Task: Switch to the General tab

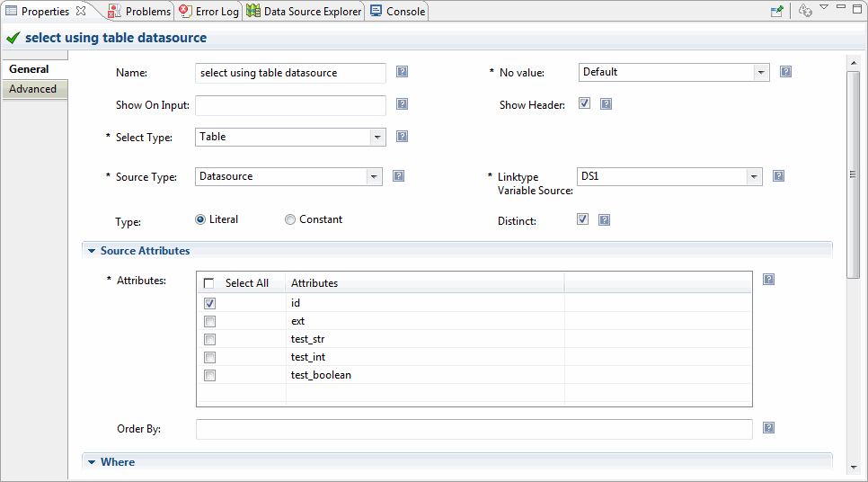Action: (35, 69)
